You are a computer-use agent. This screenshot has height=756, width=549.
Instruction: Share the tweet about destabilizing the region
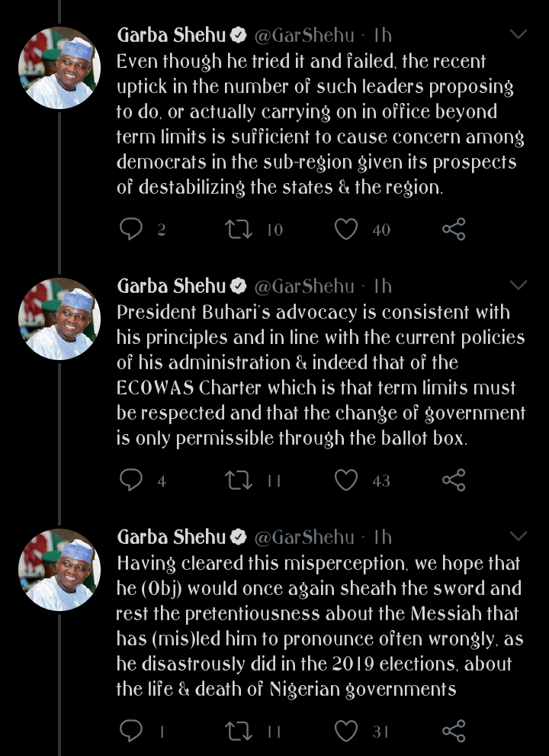click(x=454, y=229)
